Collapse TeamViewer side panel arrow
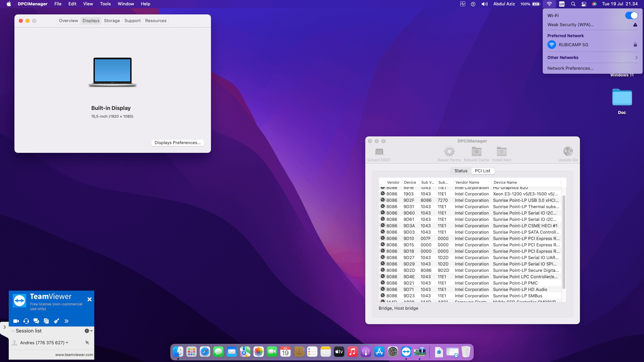The height and width of the screenshot is (362, 644). (x=4, y=327)
